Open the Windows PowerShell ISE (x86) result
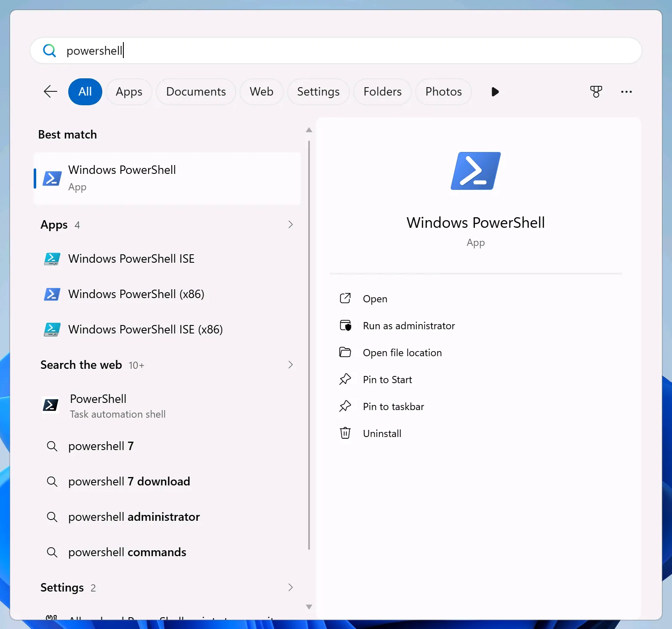Viewport: 672px width, 629px height. pyautogui.click(x=167, y=329)
